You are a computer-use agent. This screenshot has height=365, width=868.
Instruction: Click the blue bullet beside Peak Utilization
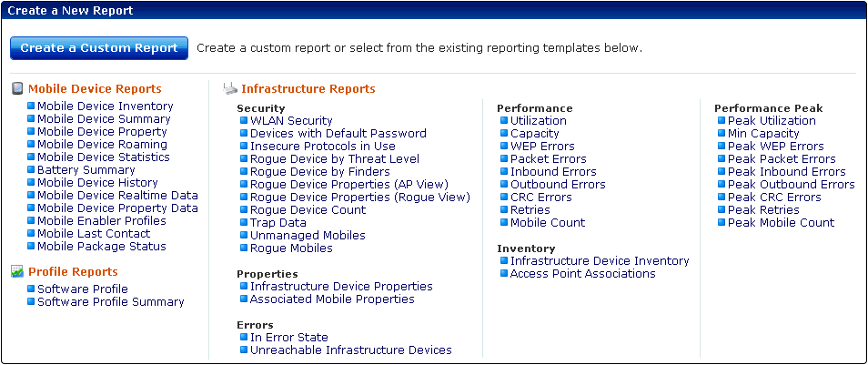(722, 120)
